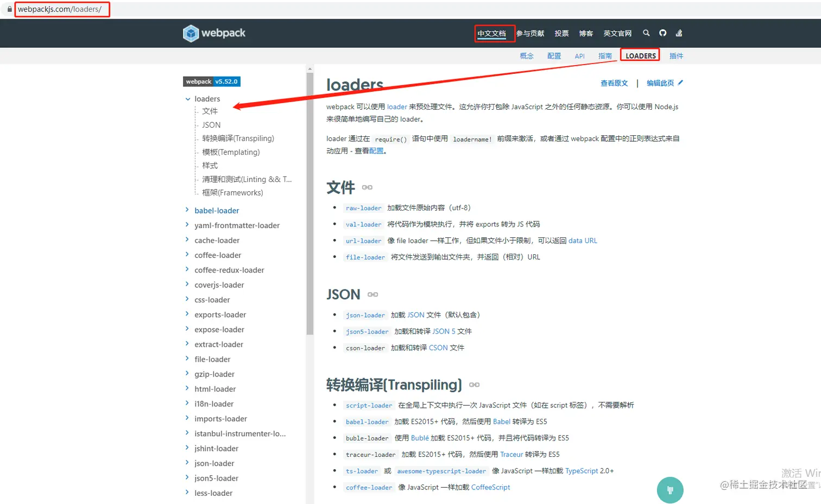Select 框架(Frameworks) sidebar item

[232, 193]
